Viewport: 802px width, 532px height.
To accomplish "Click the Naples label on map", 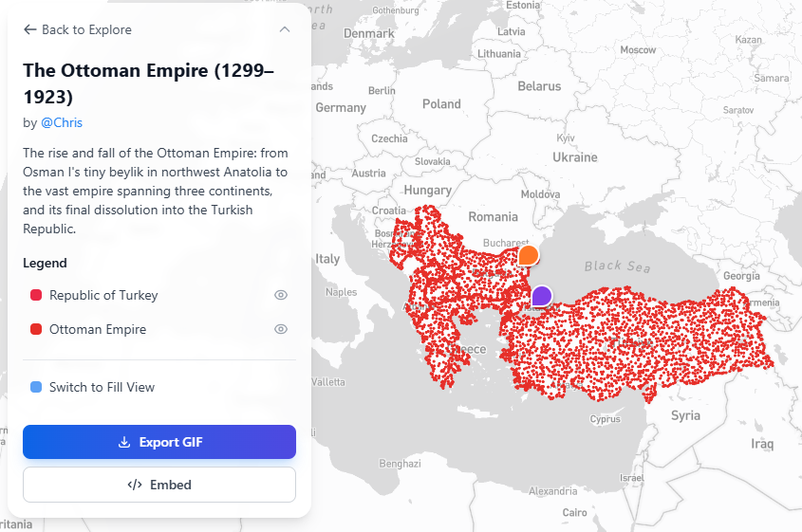I will click(341, 292).
